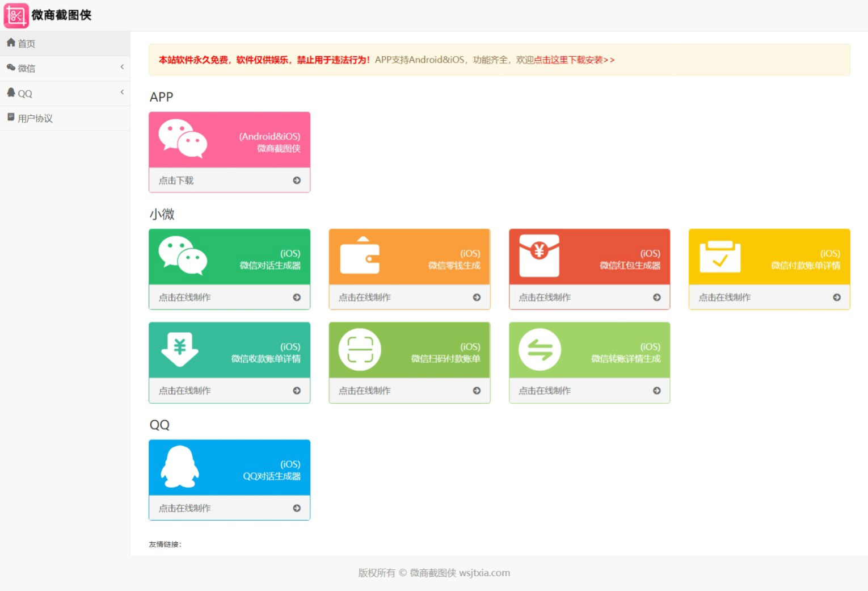
Task: Click the 微信转账详情生成 card title
Action: (x=626, y=358)
